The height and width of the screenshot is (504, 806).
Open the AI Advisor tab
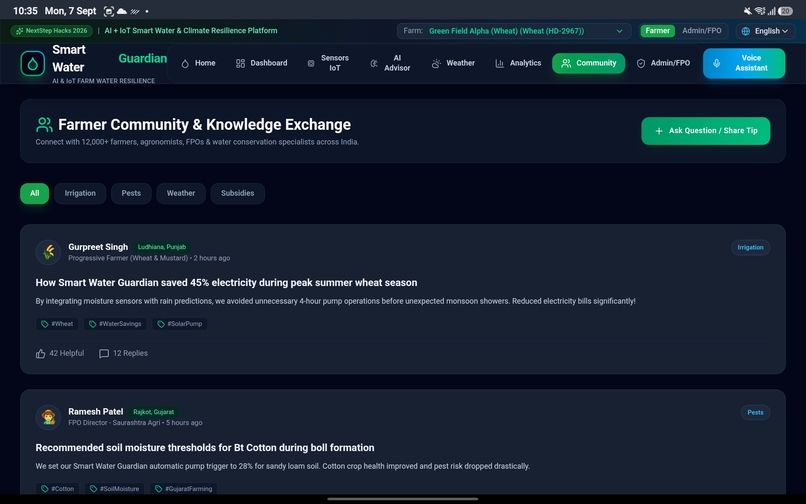point(390,63)
